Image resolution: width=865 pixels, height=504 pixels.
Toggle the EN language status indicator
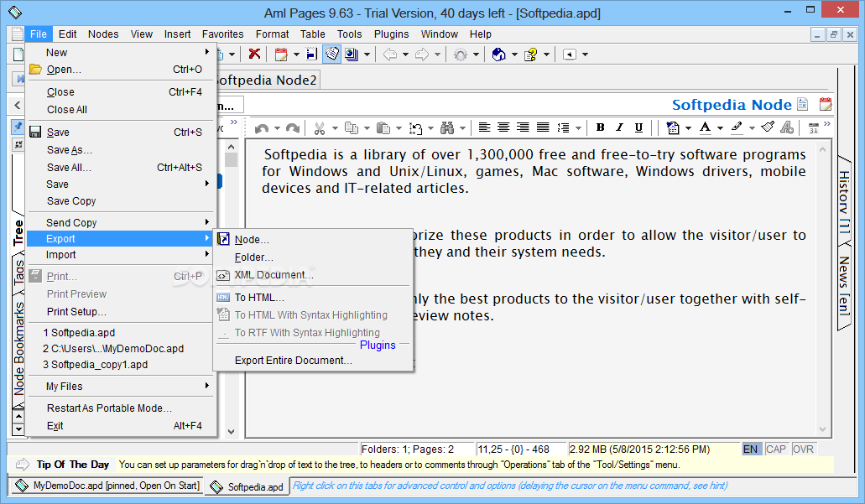[750, 449]
